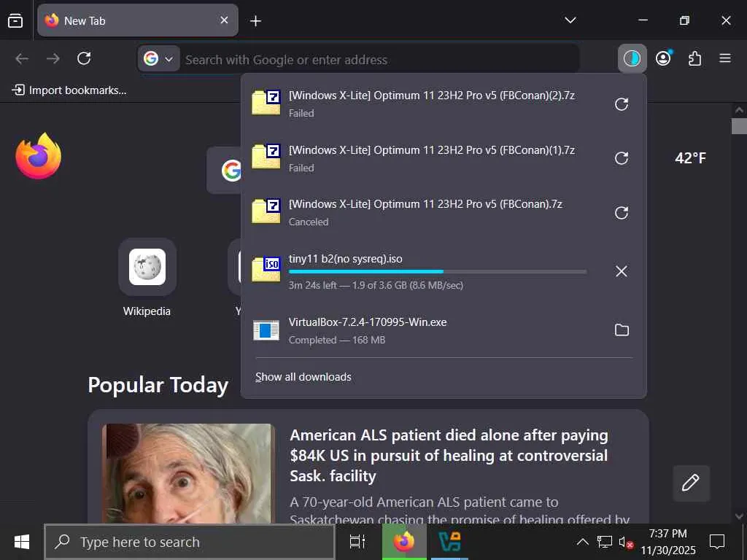Click the VirtualBox taskbar icon

[449, 542]
